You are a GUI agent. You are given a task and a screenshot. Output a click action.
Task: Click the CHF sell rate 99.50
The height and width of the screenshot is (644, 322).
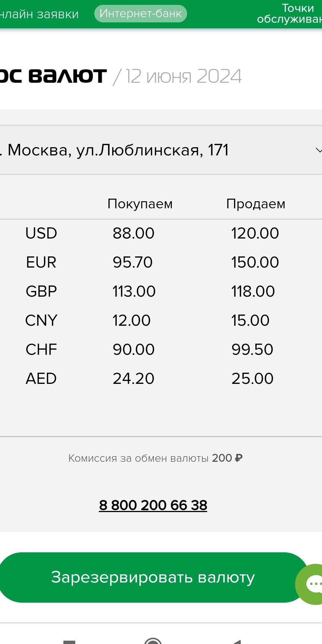(252, 350)
